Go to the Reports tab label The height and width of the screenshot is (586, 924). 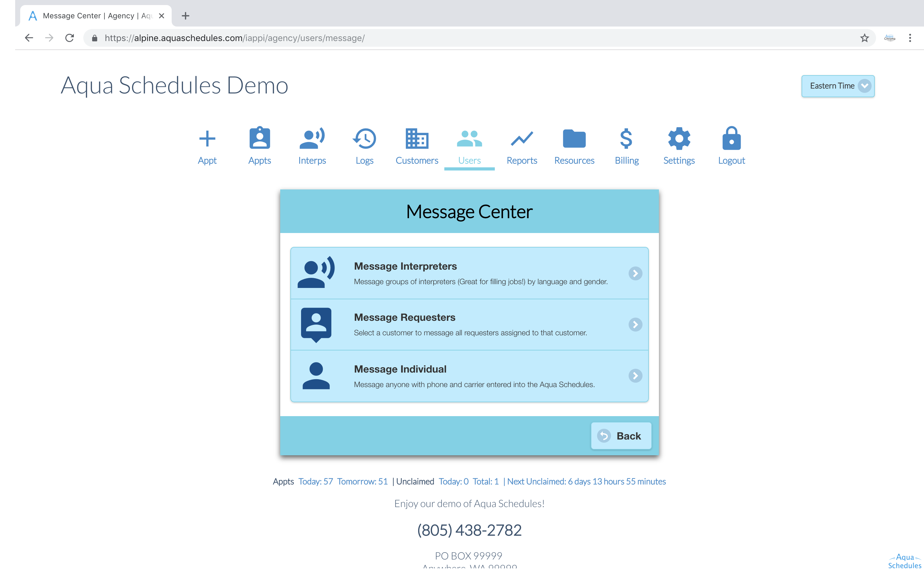[x=522, y=160]
